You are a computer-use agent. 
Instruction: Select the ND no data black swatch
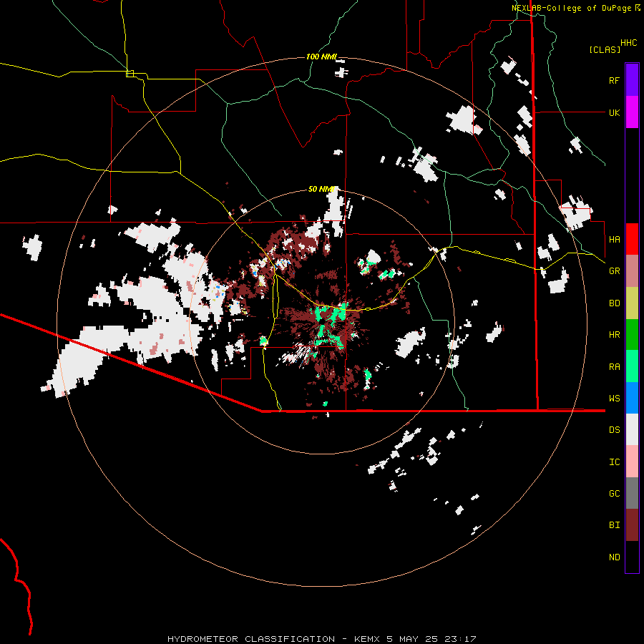click(632, 557)
